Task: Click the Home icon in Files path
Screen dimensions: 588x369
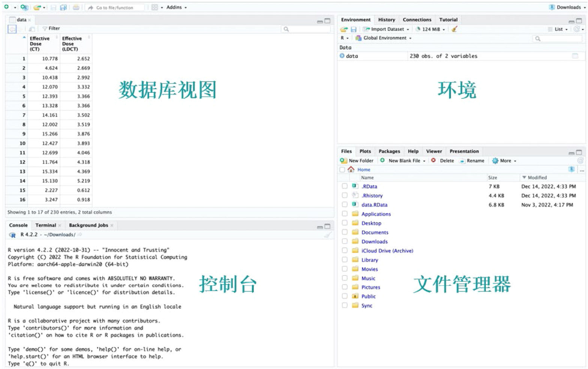Action: pos(351,170)
